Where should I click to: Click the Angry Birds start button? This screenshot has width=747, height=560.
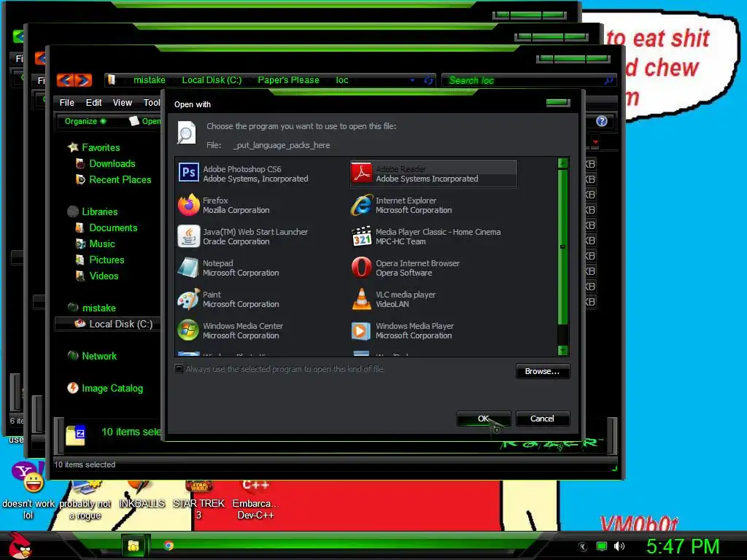[x=20, y=545]
